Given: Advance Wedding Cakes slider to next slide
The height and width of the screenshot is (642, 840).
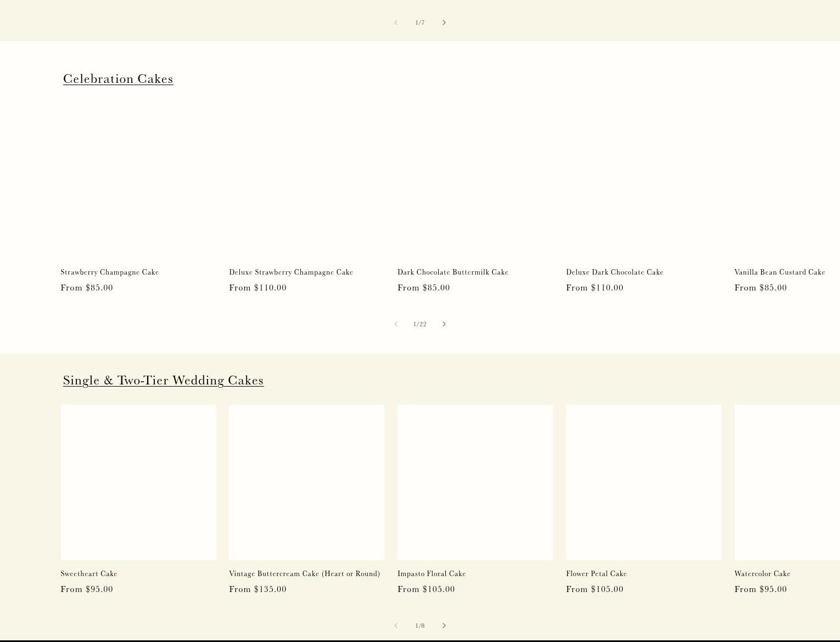Looking at the screenshot, I should 444,626.
